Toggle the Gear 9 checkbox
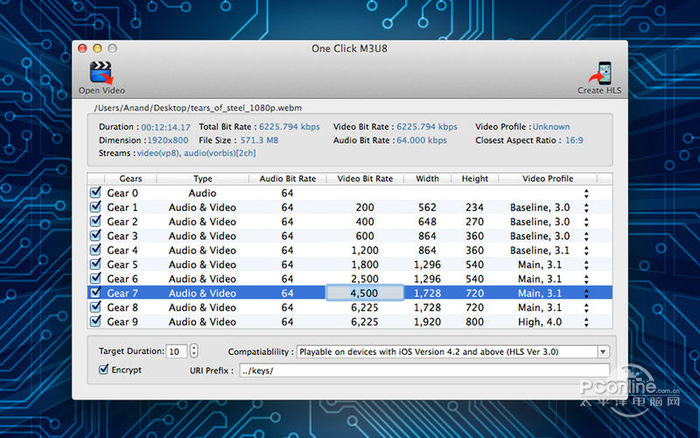Screen dimensions: 700x438 click(96, 321)
